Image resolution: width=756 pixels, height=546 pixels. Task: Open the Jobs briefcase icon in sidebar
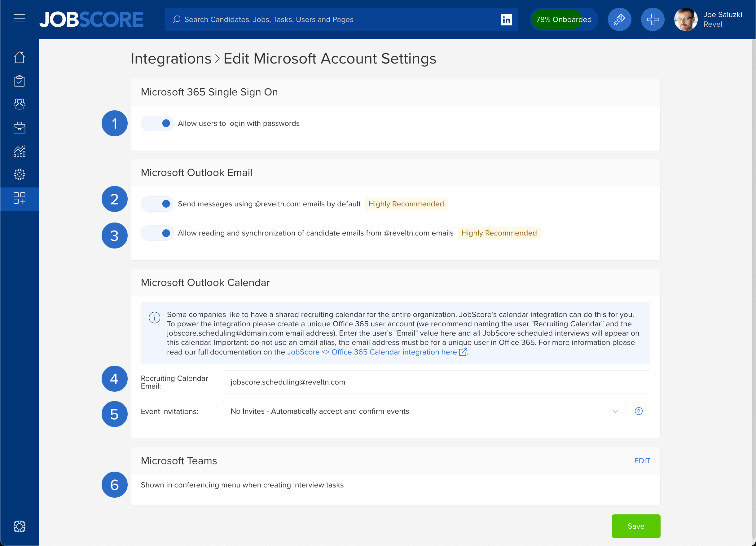tap(19, 127)
